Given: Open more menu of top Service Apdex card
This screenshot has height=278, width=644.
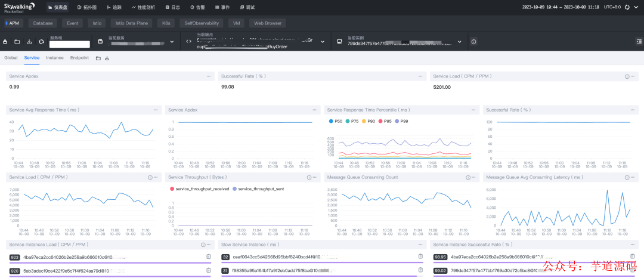Looking at the screenshot, I should [x=209, y=76].
